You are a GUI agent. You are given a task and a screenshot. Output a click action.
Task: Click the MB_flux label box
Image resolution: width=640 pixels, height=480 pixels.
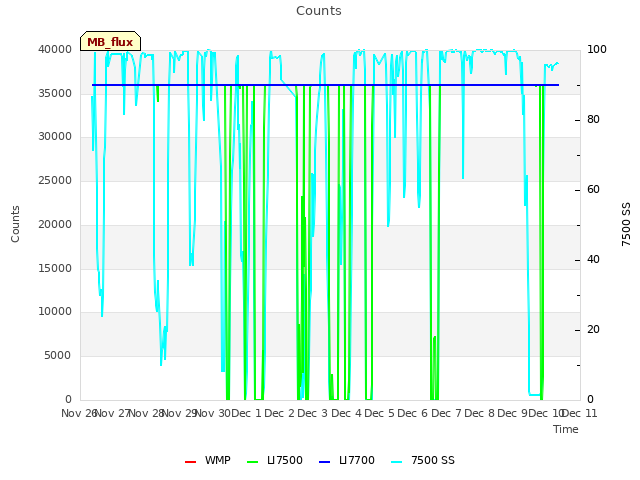point(110,41)
